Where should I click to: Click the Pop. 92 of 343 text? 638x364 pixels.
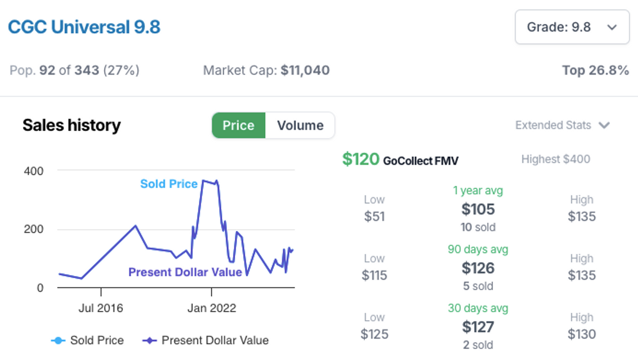coord(74,71)
